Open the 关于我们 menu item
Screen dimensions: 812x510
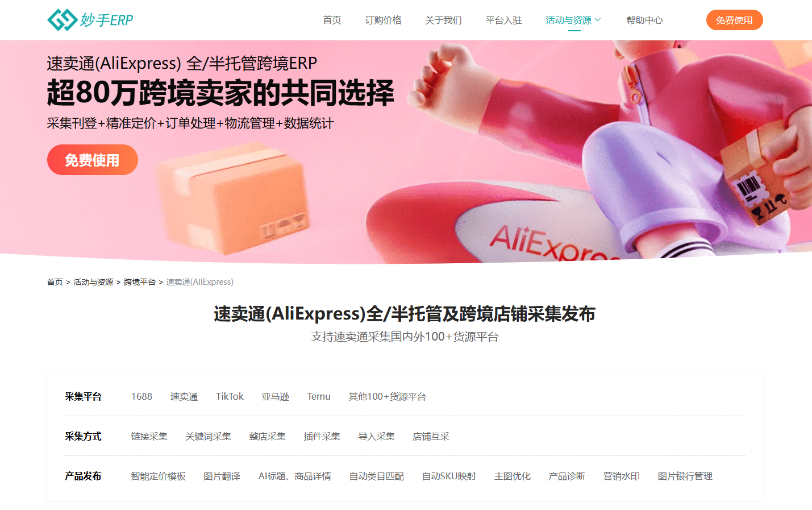(x=443, y=20)
